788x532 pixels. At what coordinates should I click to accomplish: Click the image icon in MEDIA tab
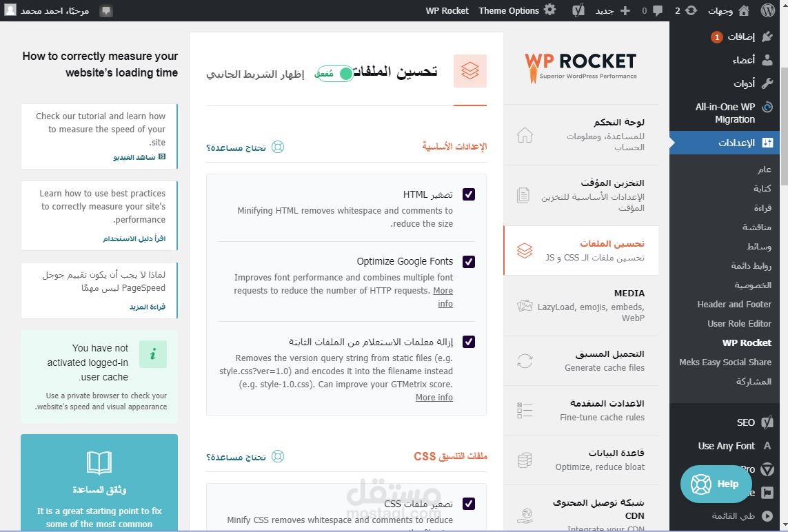525,305
